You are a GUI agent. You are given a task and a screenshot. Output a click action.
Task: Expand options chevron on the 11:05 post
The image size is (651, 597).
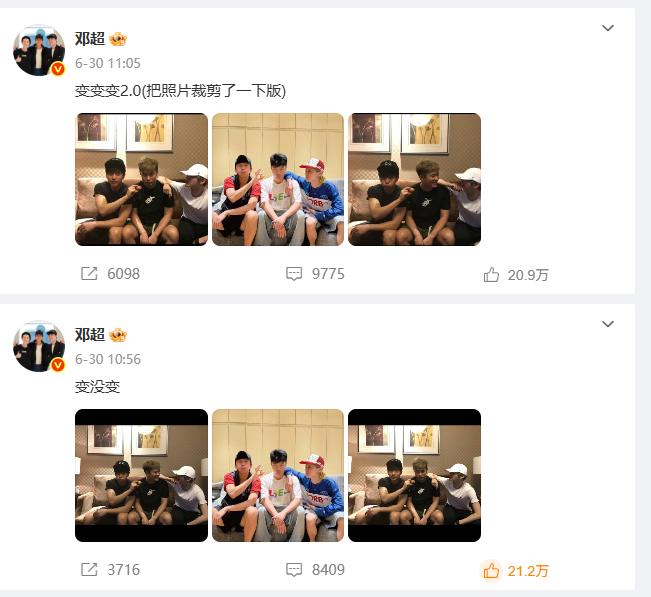click(608, 28)
